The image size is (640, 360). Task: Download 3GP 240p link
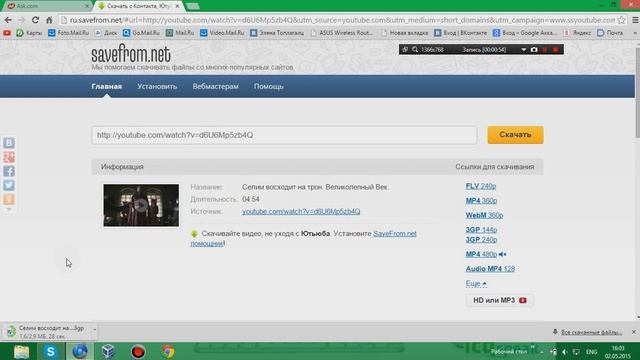point(481,240)
